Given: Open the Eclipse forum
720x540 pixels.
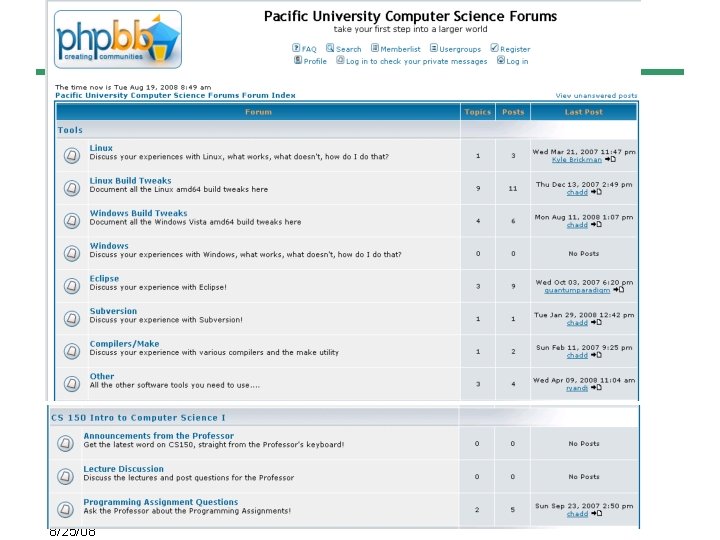Looking at the screenshot, I should point(104,278).
